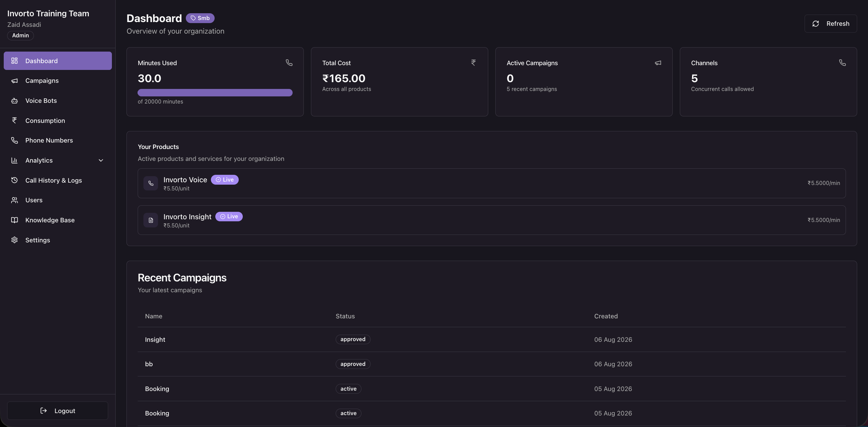Click the Voice Bots robot icon
The width and height of the screenshot is (868, 427).
[x=14, y=101]
